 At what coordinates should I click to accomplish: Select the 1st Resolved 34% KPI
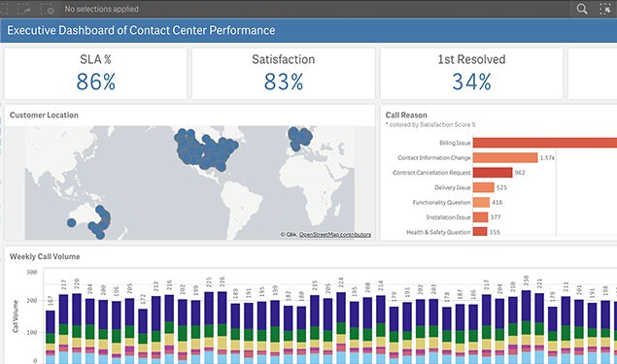point(471,74)
